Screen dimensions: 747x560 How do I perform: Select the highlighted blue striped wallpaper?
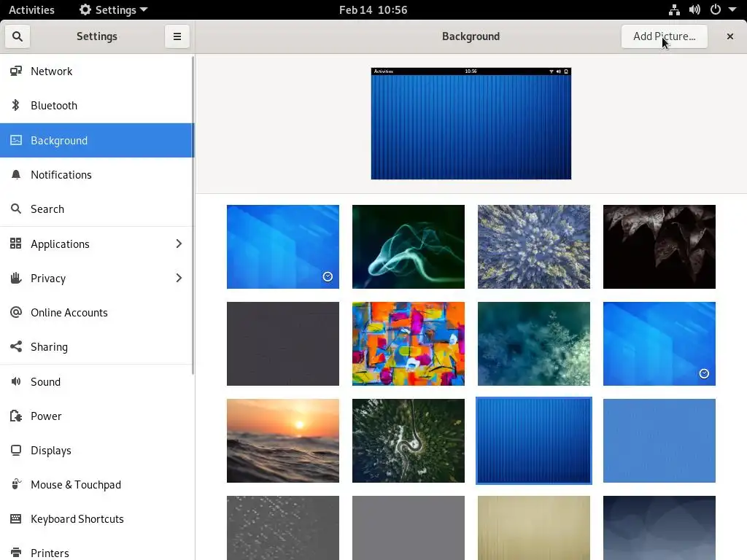tap(533, 440)
